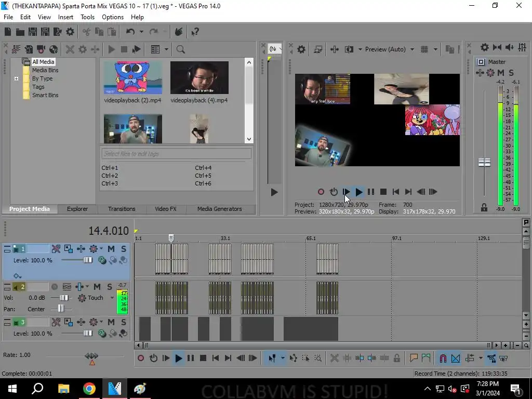Image resolution: width=532 pixels, height=399 pixels.
Task: Click the Undo arrow icon
Action: coord(130,32)
